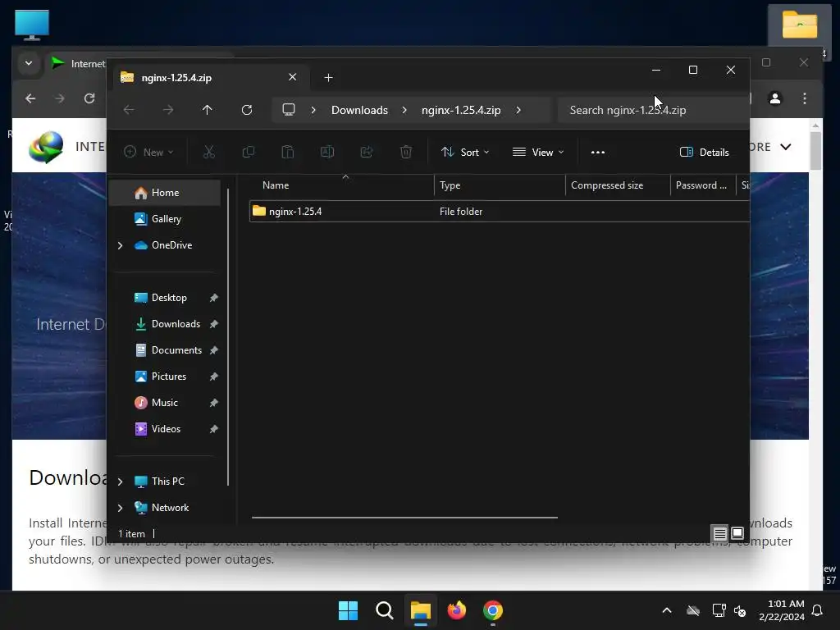840x630 pixels.
Task: Open the Sort dropdown menu
Action: 465,152
